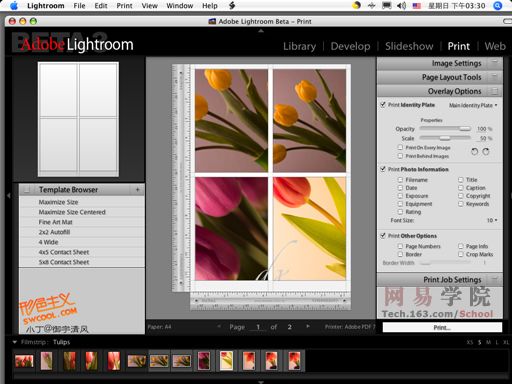Enable Page Numbers checkbox
This screenshot has width=512, height=384.
pyautogui.click(x=400, y=246)
